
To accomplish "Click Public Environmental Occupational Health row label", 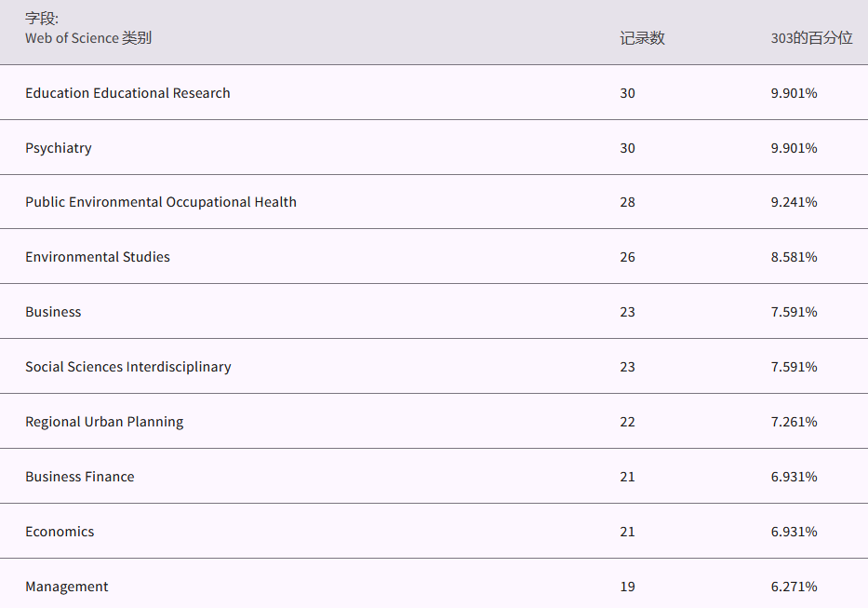I will point(161,202).
